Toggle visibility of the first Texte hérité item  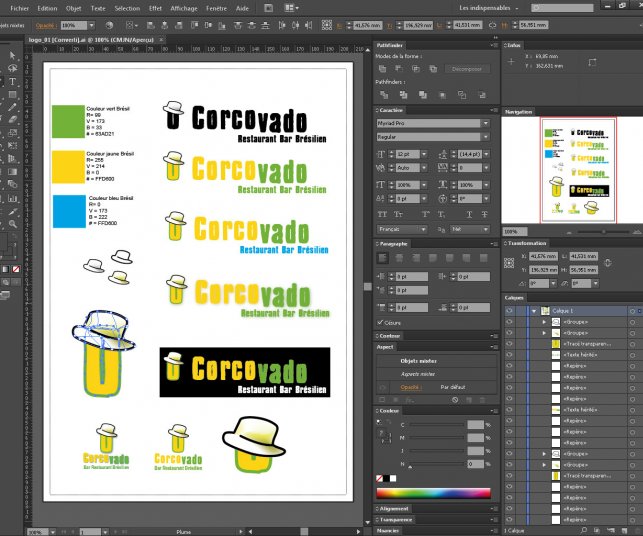(510, 354)
